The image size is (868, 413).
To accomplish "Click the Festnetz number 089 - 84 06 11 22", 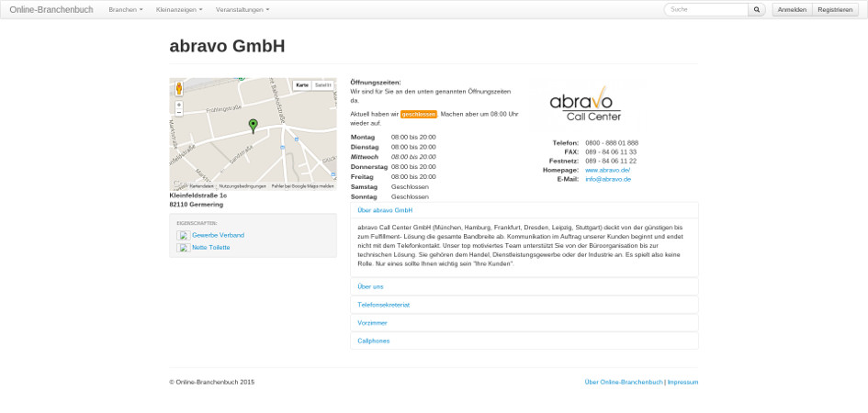I will click(611, 162).
